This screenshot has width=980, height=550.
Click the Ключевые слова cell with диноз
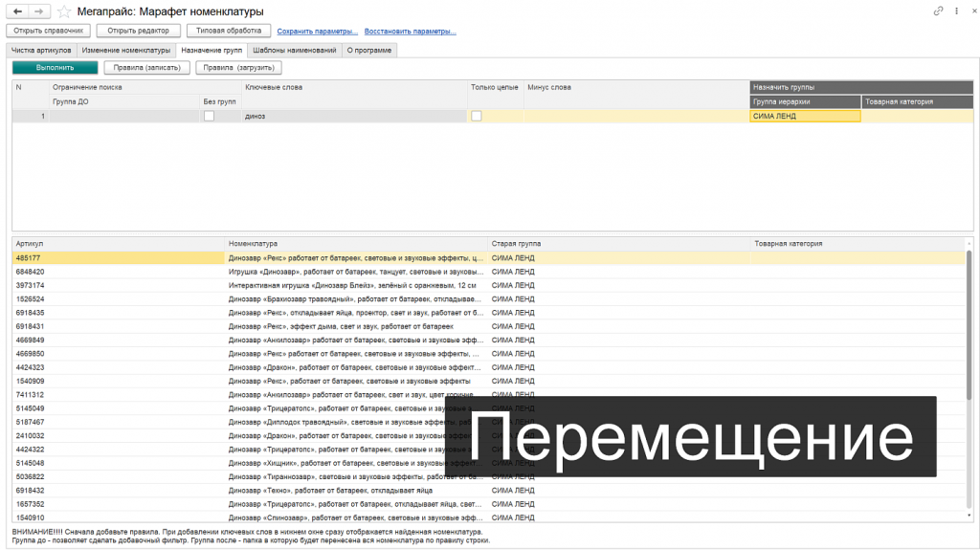[354, 117]
